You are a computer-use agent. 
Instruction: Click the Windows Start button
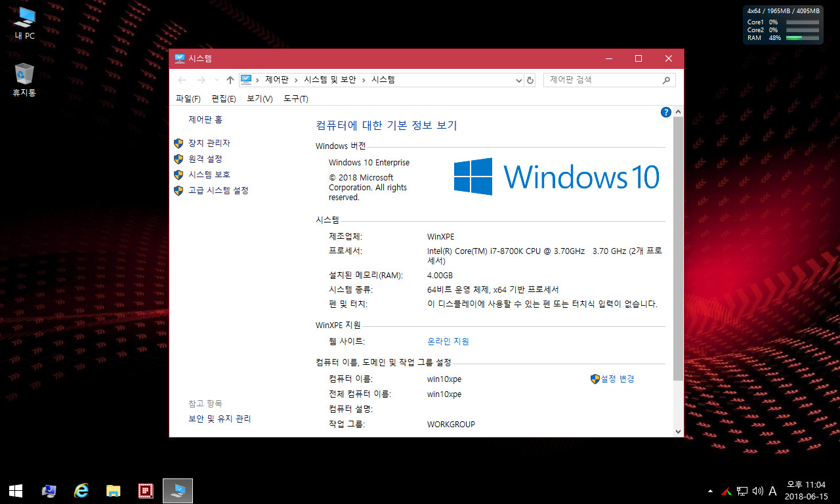point(16,490)
